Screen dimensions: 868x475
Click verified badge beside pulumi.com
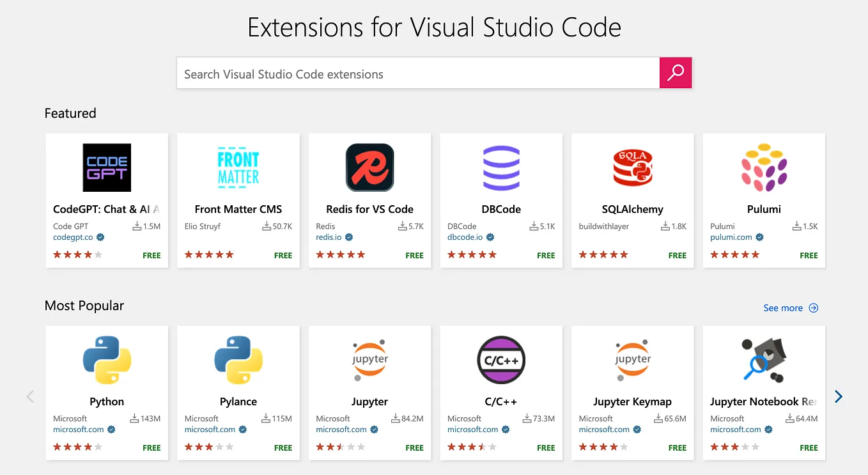click(x=760, y=237)
